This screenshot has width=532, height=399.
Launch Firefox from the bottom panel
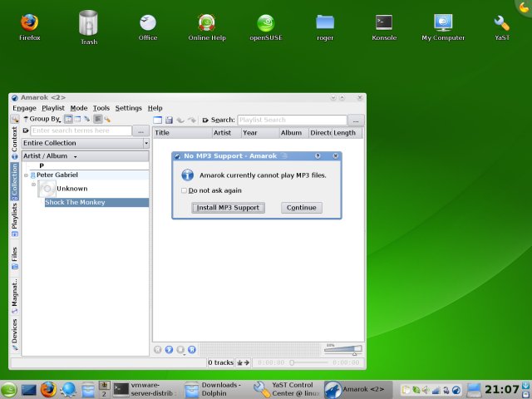coord(48,390)
